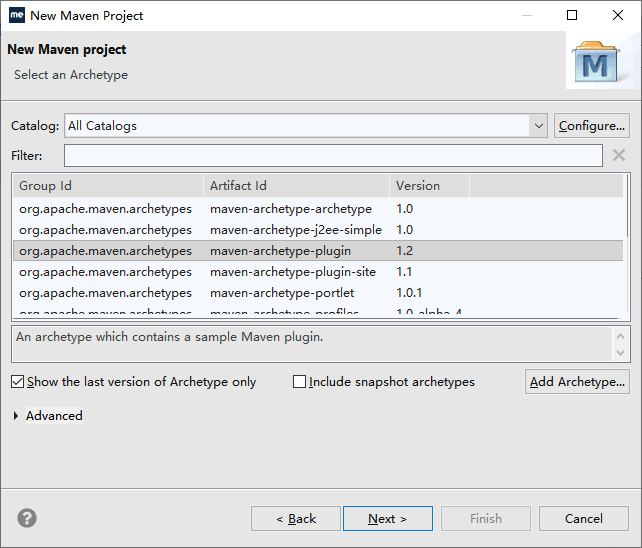The height and width of the screenshot is (548, 642).
Task: Click the archetype table vertical scrollbar
Action: 627,246
